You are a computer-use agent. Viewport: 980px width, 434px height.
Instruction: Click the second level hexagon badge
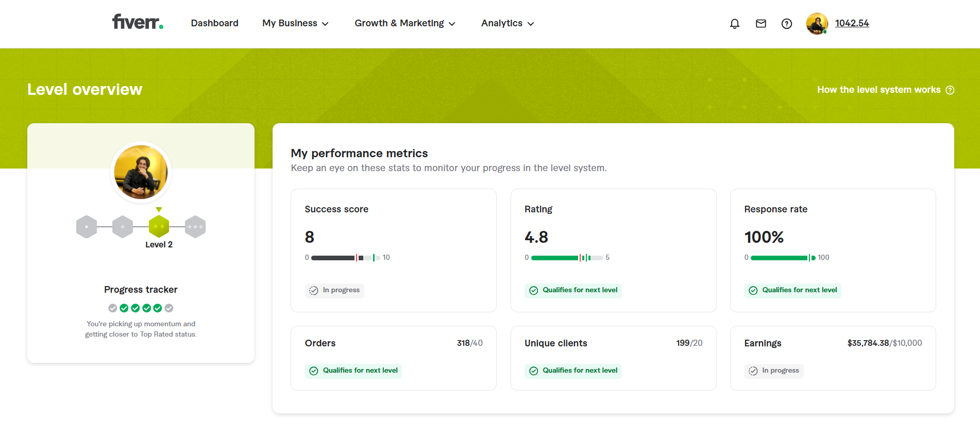point(123,227)
